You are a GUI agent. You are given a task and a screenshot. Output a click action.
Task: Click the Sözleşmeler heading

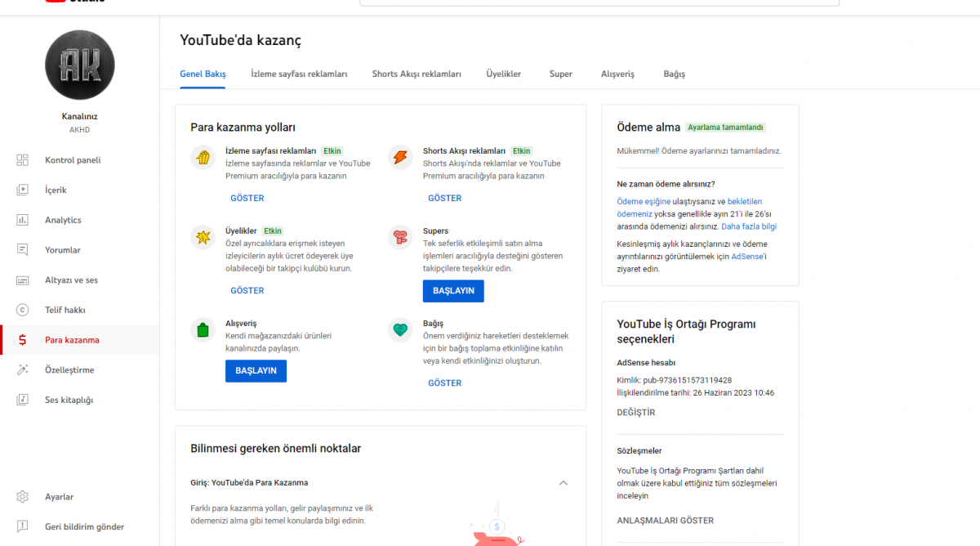pos(639,451)
